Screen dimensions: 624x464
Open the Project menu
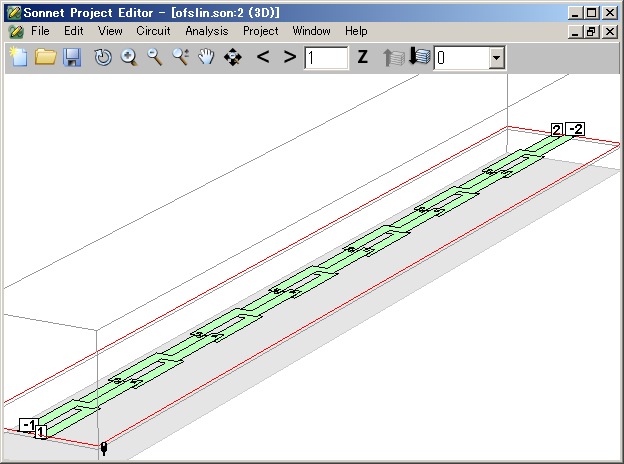point(261,31)
